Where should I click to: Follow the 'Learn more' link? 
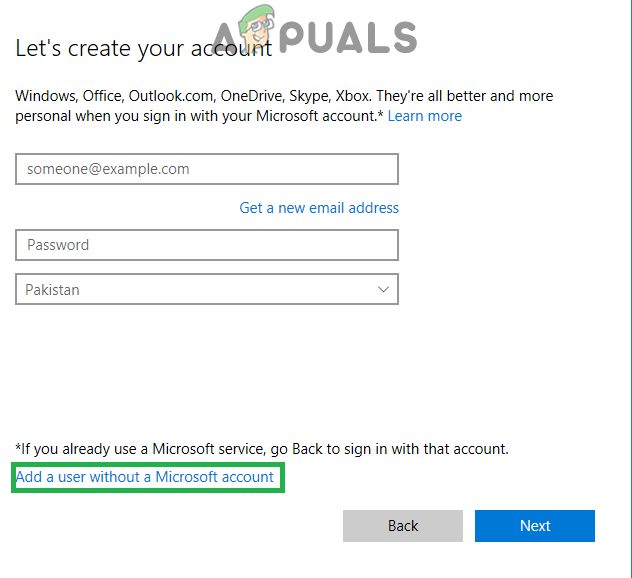pos(425,116)
